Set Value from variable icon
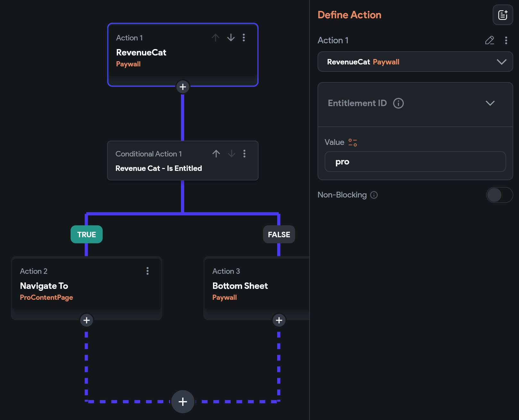The image size is (519, 420). 353,142
